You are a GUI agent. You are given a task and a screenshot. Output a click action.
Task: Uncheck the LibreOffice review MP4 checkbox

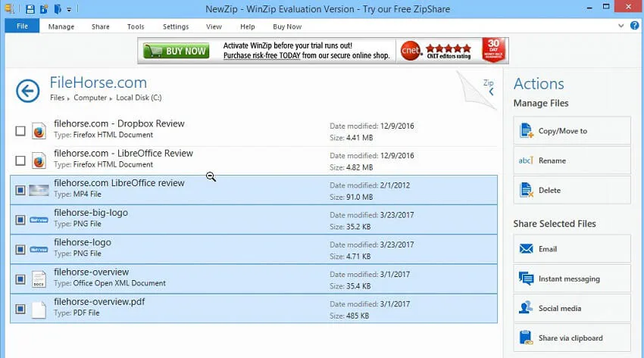click(20, 190)
